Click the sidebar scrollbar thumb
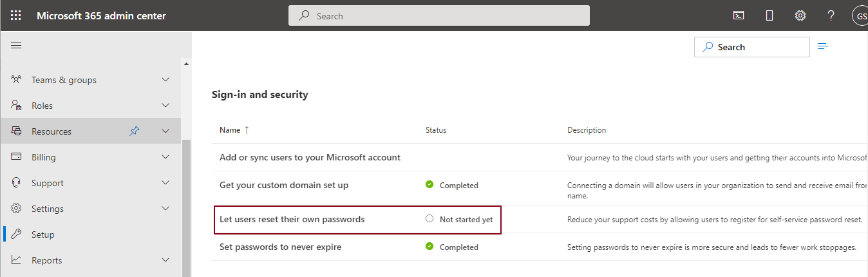Screen dimensions: 868x277 tap(187, 207)
